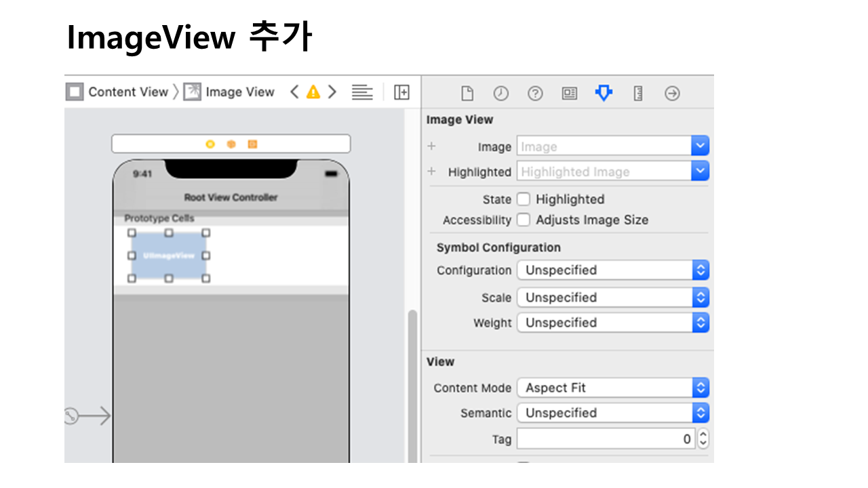
Task: Click the Tag stepper arrows
Action: tap(703, 439)
